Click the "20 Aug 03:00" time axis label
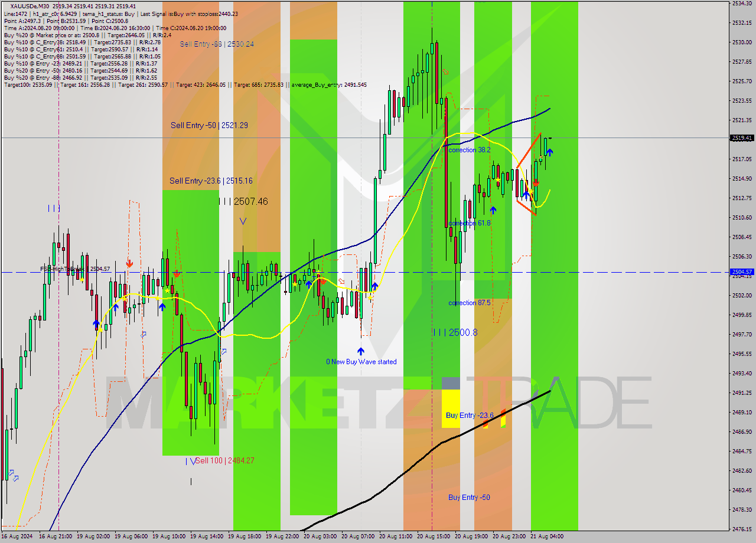This screenshot has width=756, height=543. [x=321, y=537]
